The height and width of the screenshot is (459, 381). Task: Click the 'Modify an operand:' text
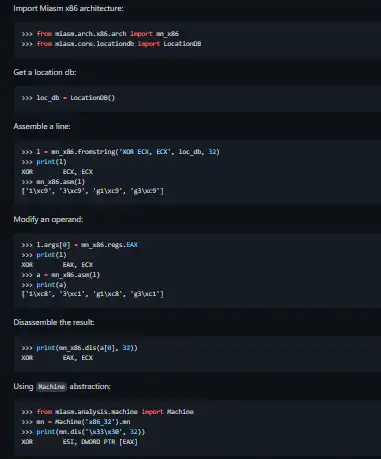tap(48, 219)
